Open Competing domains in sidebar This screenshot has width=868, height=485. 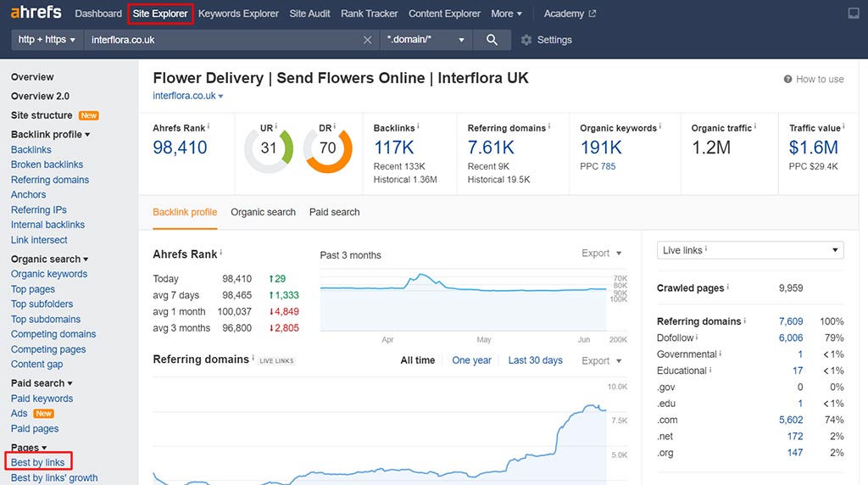(53, 334)
